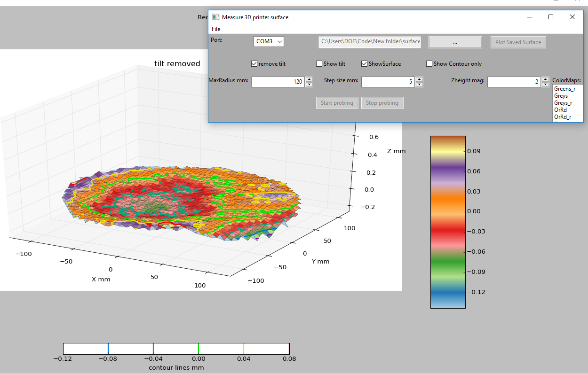Open the File menu
Viewport: 588px width, 373px height.
[x=216, y=29]
